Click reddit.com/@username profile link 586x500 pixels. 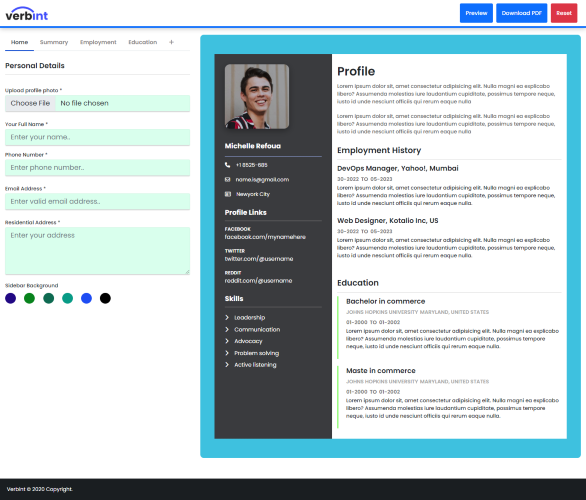pyautogui.click(x=258, y=281)
